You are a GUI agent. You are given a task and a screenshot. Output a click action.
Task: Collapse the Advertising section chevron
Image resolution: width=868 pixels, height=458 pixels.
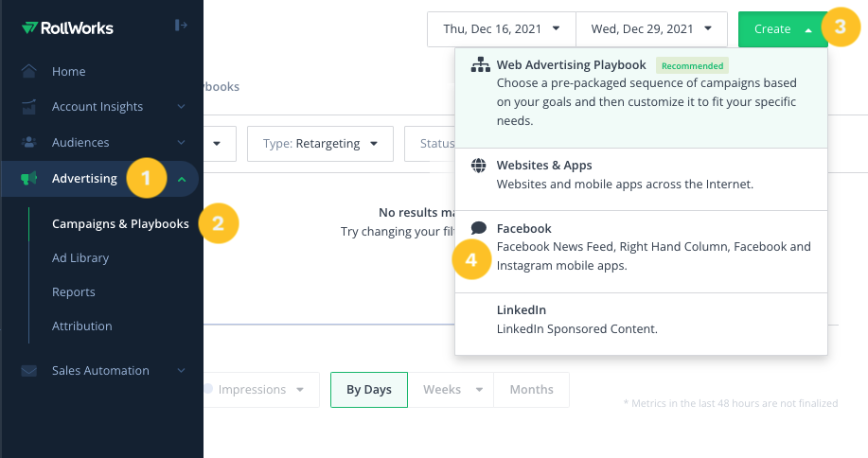click(x=182, y=179)
